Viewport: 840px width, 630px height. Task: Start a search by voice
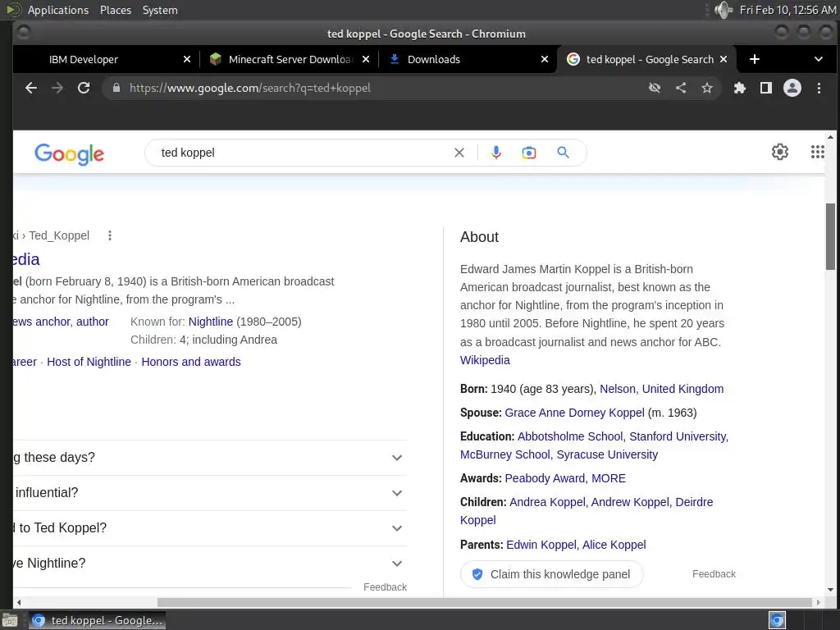click(496, 153)
